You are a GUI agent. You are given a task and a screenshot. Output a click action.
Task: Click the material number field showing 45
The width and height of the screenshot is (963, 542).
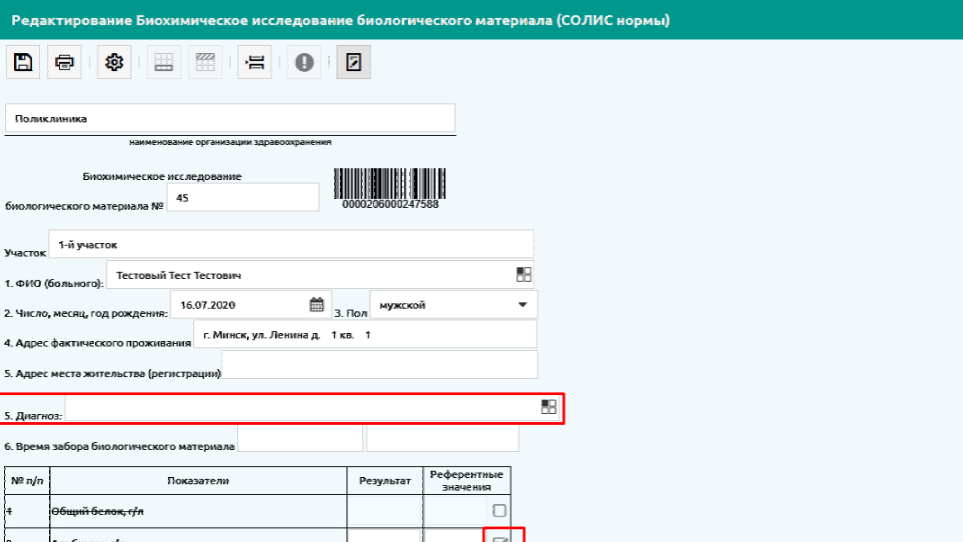pos(242,198)
